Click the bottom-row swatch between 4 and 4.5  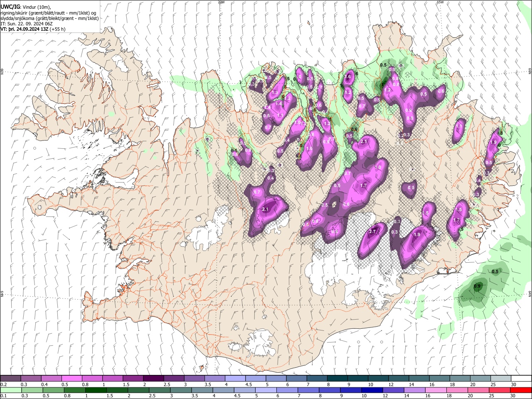223,390
